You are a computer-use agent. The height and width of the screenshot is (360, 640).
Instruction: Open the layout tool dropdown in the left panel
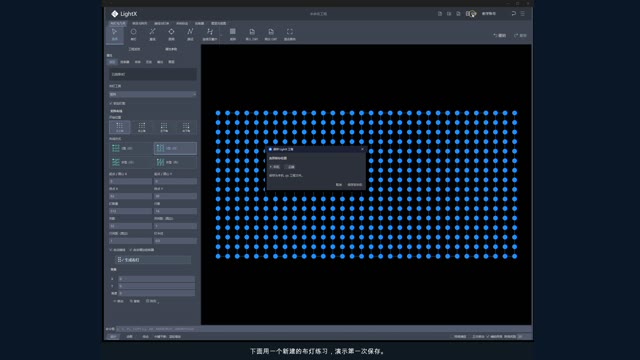tap(153, 94)
